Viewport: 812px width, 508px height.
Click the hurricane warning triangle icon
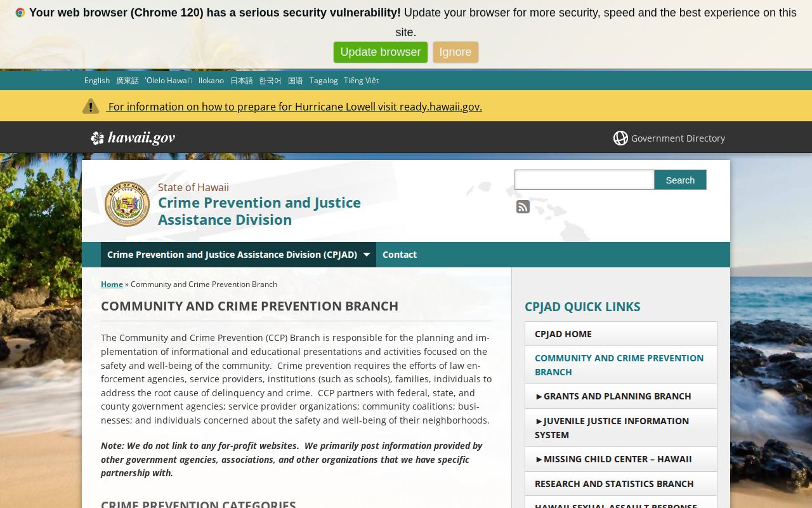(91, 106)
